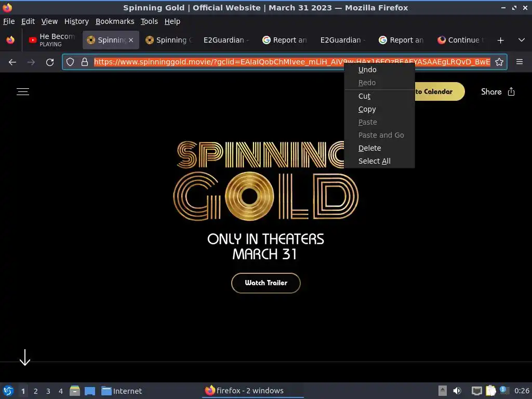The height and width of the screenshot is (399, 532).
Task: Choose Cut in context menu
Action: pyautogui.click(x=379, y=96)
